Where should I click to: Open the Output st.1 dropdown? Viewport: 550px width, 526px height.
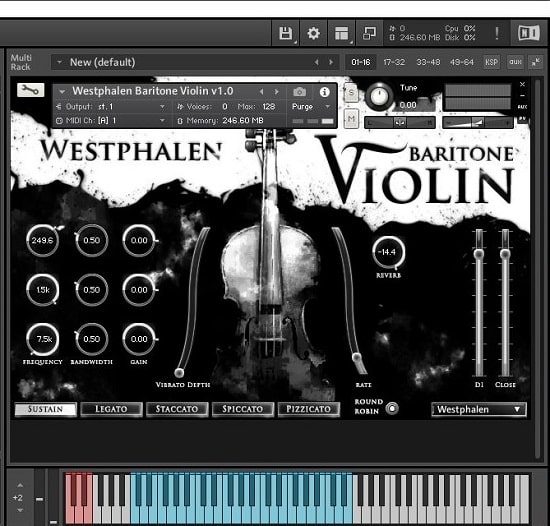(x=111, y=106)
